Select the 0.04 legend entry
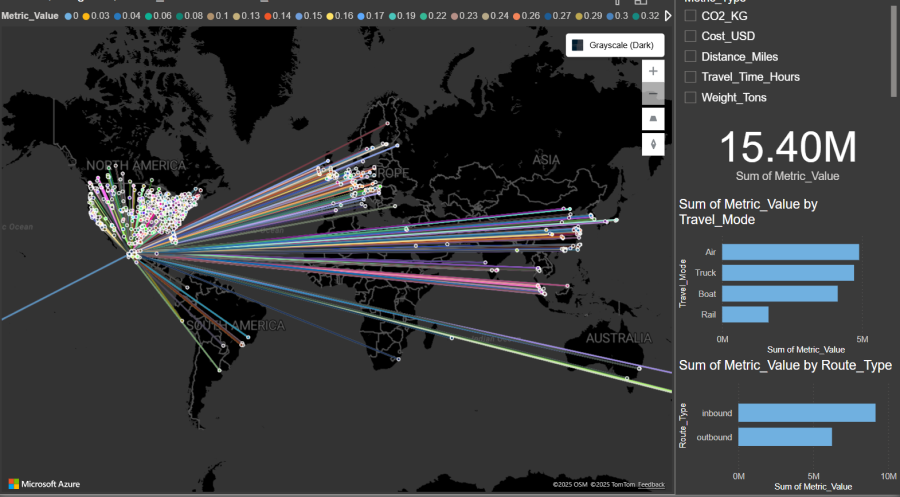The width and height of the screenshot is (900, 497). tap(127, 16)
